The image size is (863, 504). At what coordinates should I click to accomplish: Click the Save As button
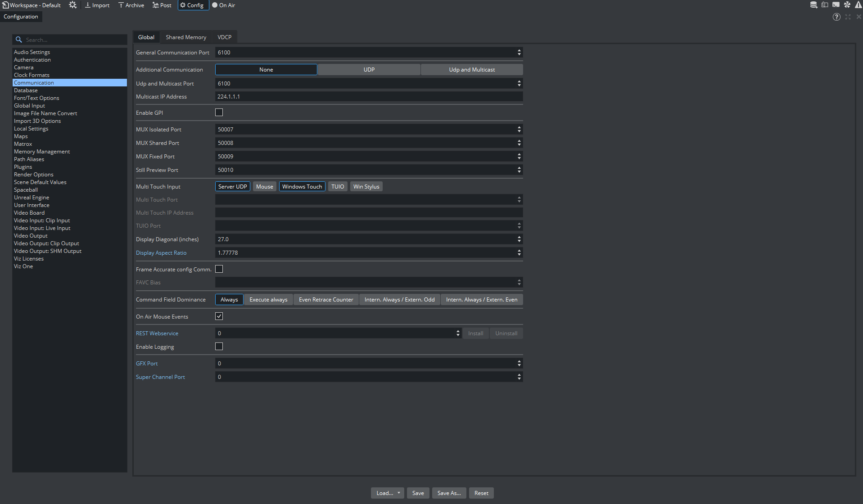(x=449, y=493)
